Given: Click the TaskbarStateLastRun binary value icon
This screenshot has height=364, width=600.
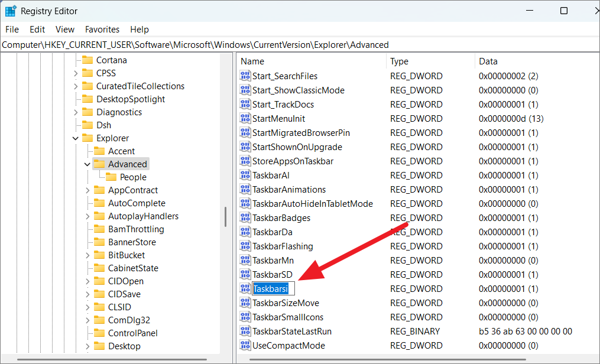Looking at the screenshot, I should pyautogui.click(x=245, y=331).
